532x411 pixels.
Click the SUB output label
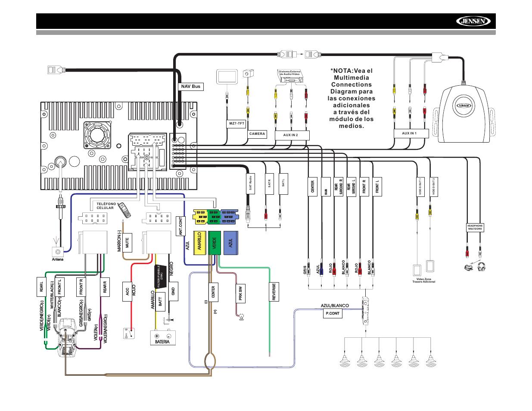(326, 187)
